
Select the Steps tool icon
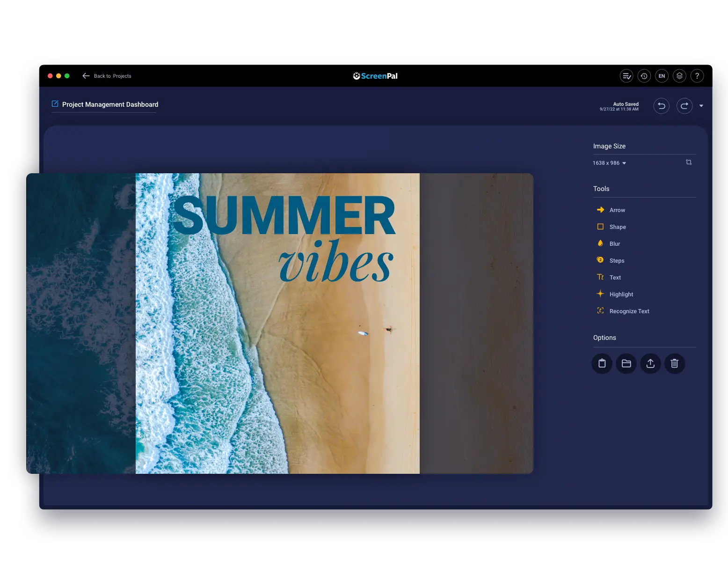pos(600,260)
